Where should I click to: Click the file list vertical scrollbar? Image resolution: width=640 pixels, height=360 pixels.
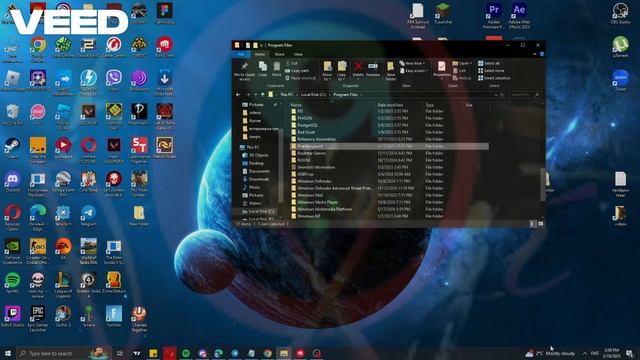543,185
